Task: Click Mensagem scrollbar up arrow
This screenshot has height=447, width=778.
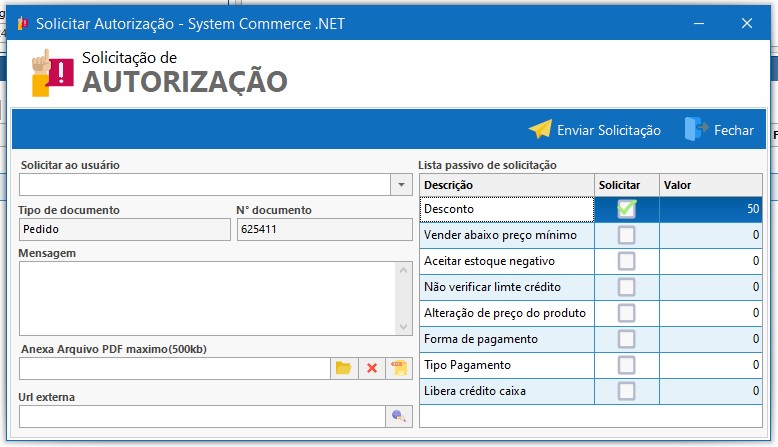Action: pyautogui.click(x=403, y=270)
